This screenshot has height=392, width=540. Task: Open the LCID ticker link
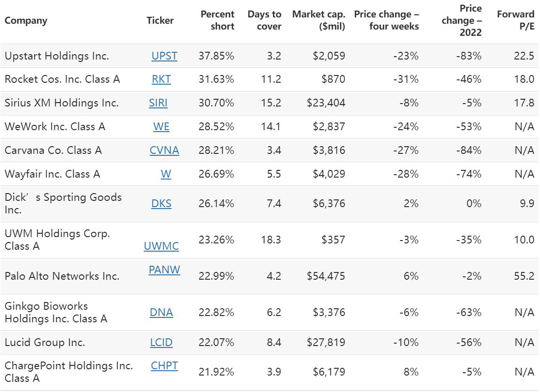click(161, 343)
